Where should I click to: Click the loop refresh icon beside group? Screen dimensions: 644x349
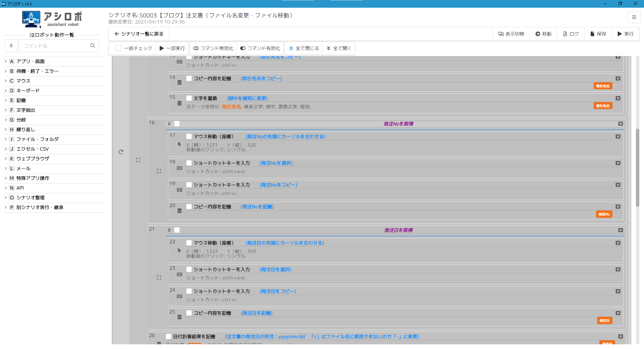coord(121,152)
